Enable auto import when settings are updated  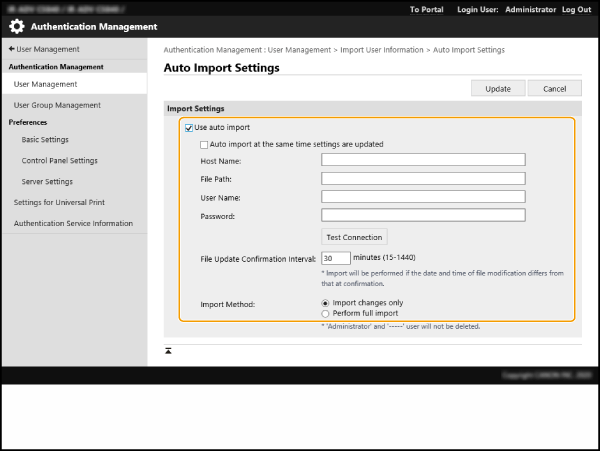tap(204, 144)
